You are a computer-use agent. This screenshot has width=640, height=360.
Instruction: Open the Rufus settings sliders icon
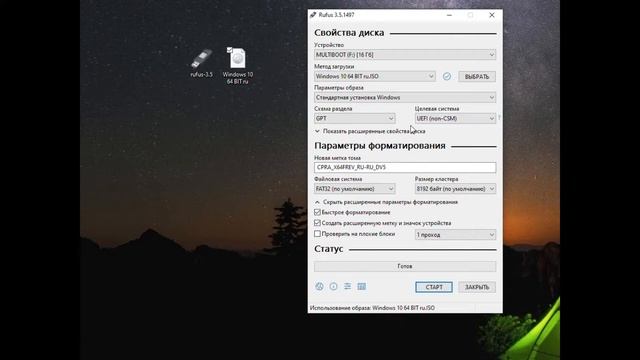point(347,287)
